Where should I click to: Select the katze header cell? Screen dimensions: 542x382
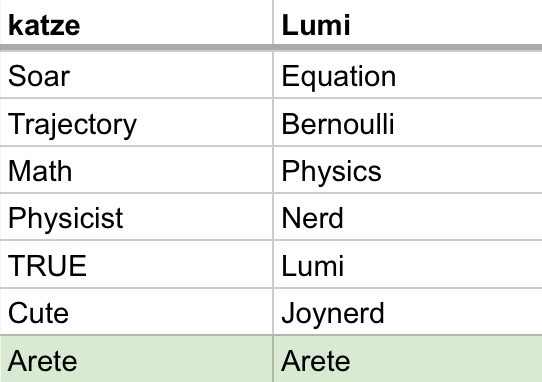click(x=136, y=22)
